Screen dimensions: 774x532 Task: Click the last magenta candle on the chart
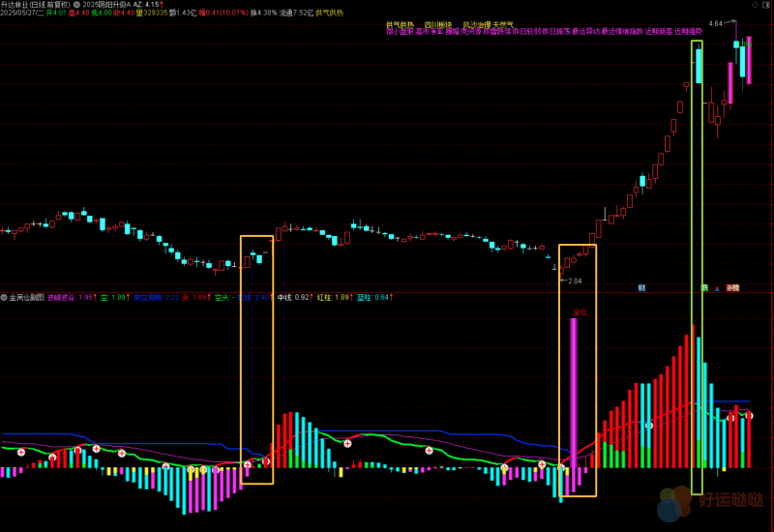tap(749, 60)
